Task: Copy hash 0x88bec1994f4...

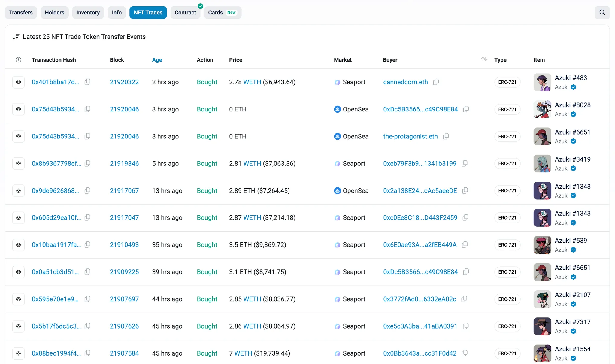Action: click(x=87, y=353)
